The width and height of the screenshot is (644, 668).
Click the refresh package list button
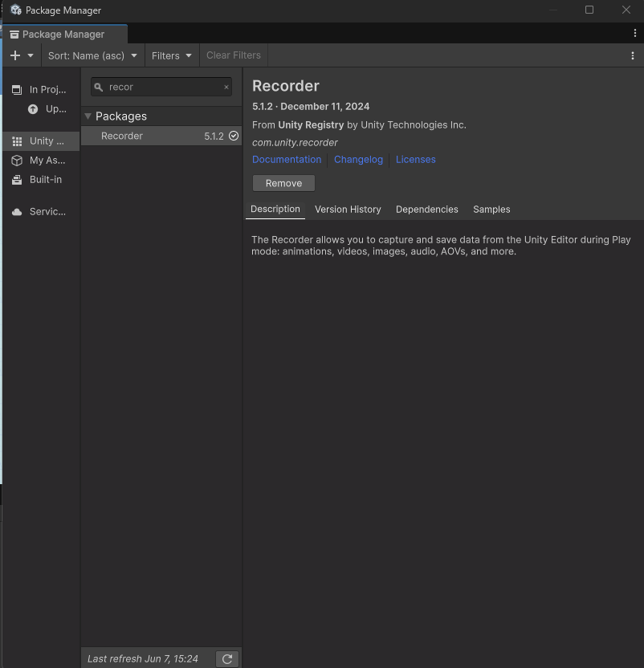tap(227, 659)
